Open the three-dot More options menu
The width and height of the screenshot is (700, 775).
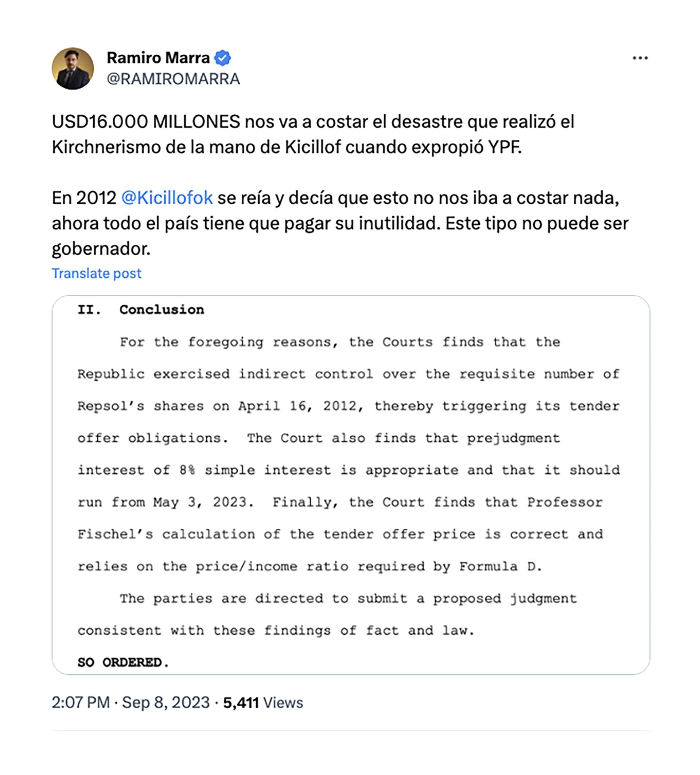click(x=640, y=58)
